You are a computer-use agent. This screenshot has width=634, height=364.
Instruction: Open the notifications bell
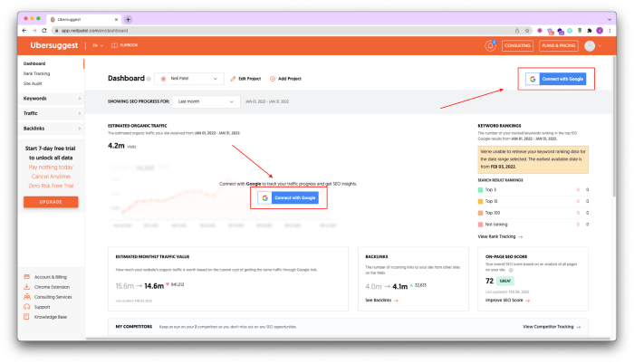(491, 45)
